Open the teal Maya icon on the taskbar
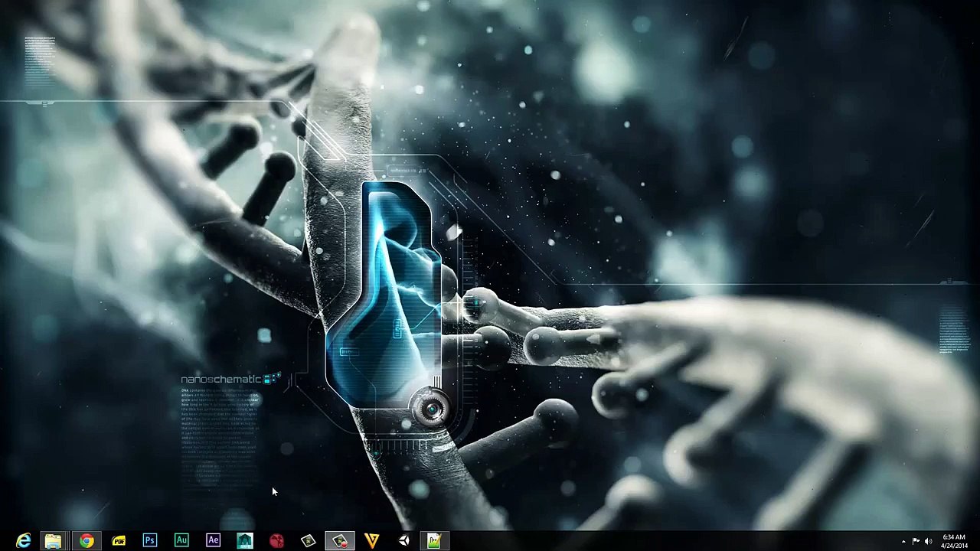This screenshot has width=980, height=551. tap(245, 541)
